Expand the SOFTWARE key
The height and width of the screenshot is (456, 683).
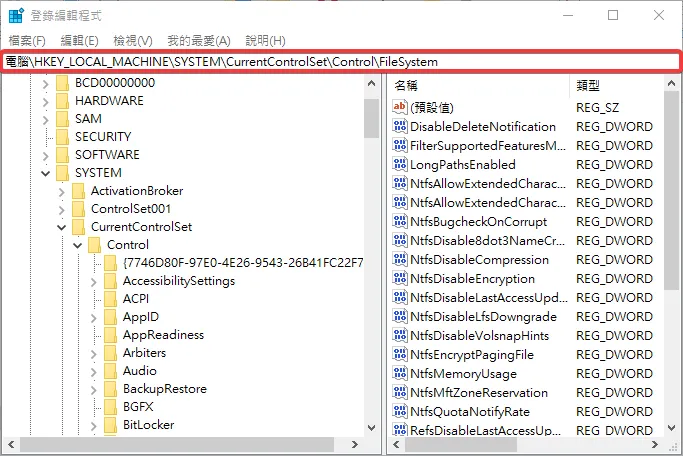(46, 155)
